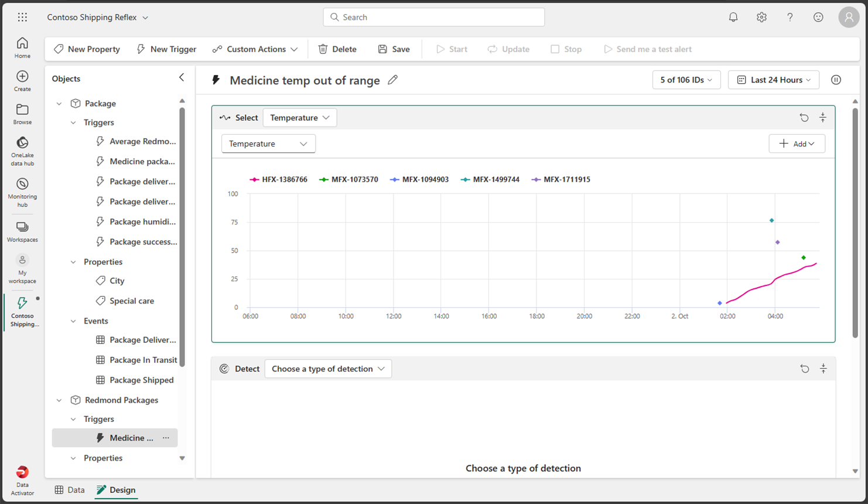Open Data Activator experience switcher

(22, 481)
